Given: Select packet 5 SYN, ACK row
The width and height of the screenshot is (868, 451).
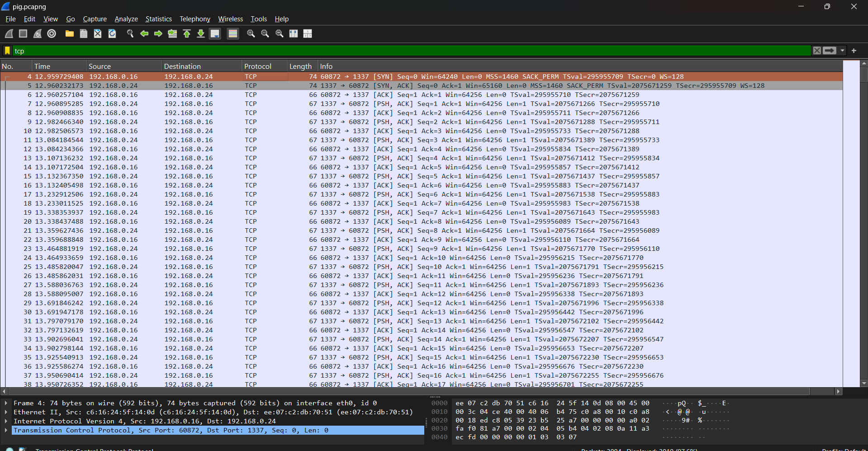Looking at the screenshot, I should [x=422, y=86].
